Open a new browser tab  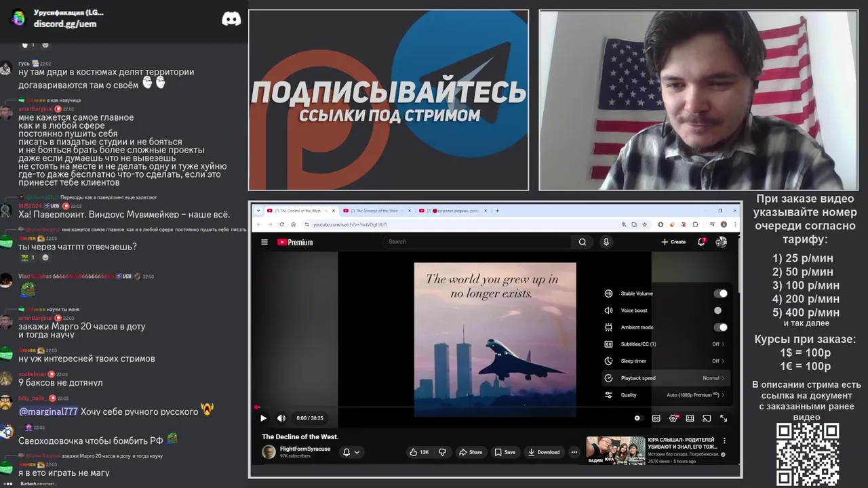(497, 211)
